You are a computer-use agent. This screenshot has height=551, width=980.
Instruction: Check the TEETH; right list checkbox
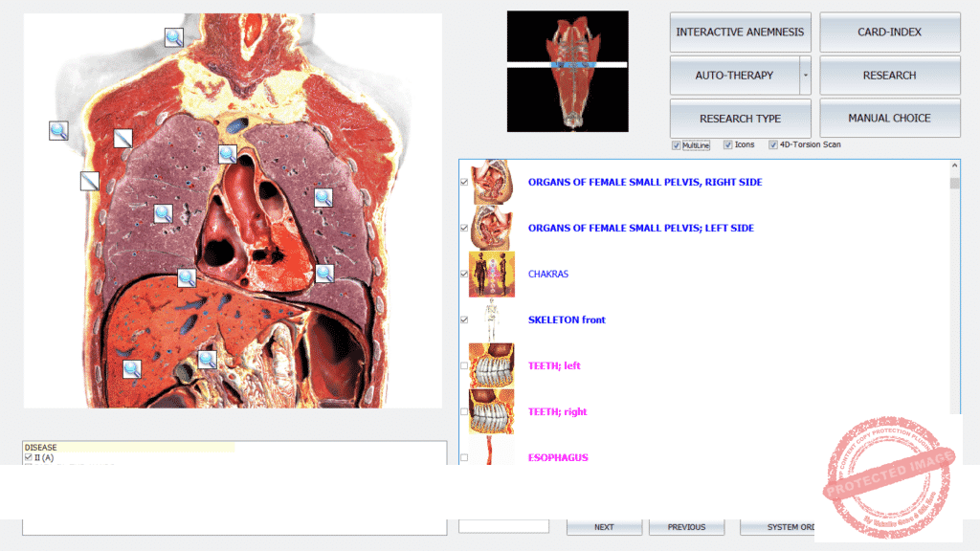pos(464,412)
